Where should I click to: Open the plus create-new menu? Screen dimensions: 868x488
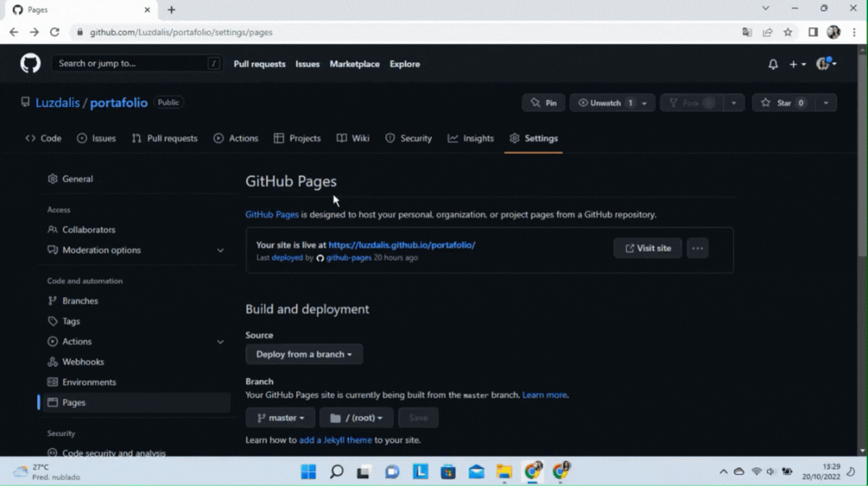click(797, 64)
